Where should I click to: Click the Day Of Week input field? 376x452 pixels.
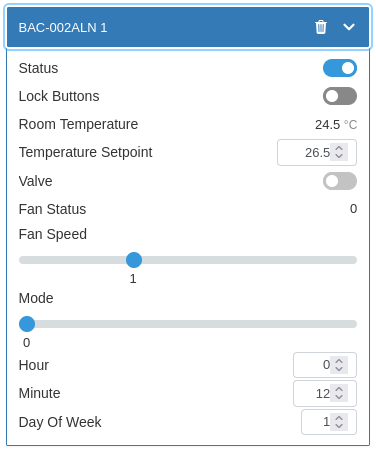tap(329, 422)
